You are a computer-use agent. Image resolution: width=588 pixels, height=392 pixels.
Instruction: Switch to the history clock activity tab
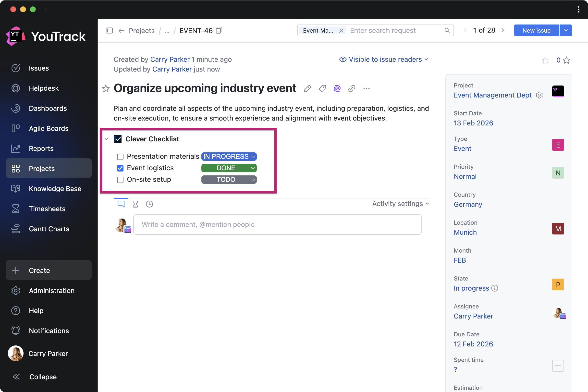[149, 204]
